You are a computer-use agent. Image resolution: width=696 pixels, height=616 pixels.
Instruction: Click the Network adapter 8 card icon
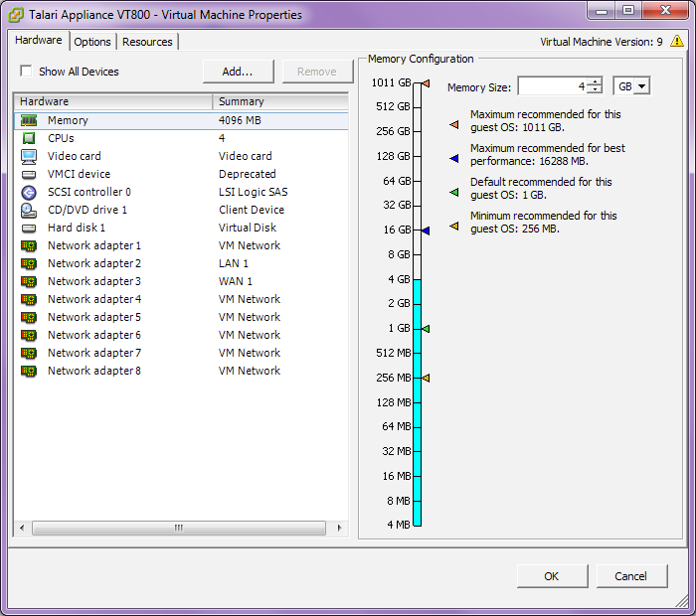point(29,372)
